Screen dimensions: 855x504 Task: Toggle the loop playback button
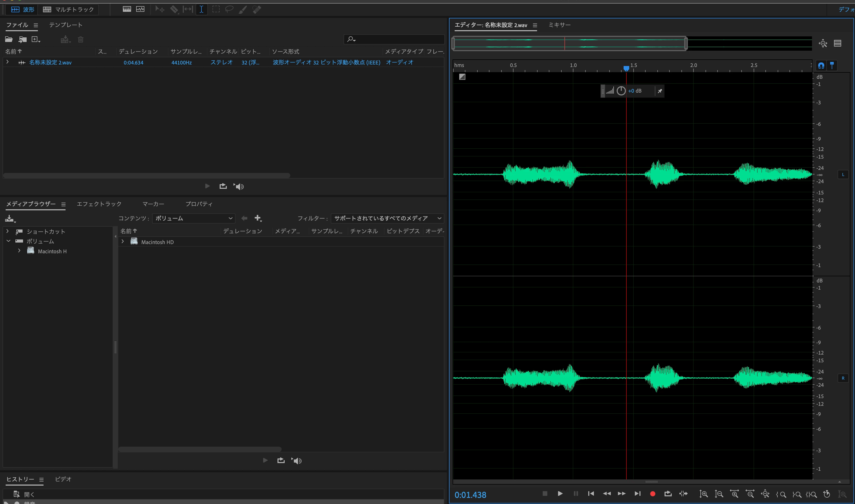(668, 494)
